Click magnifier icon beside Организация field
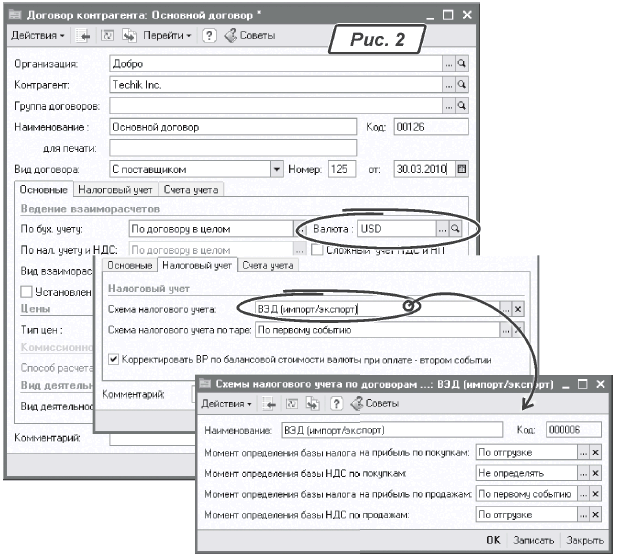The height and width of the screenshot is (556, 617). (462, 63)
